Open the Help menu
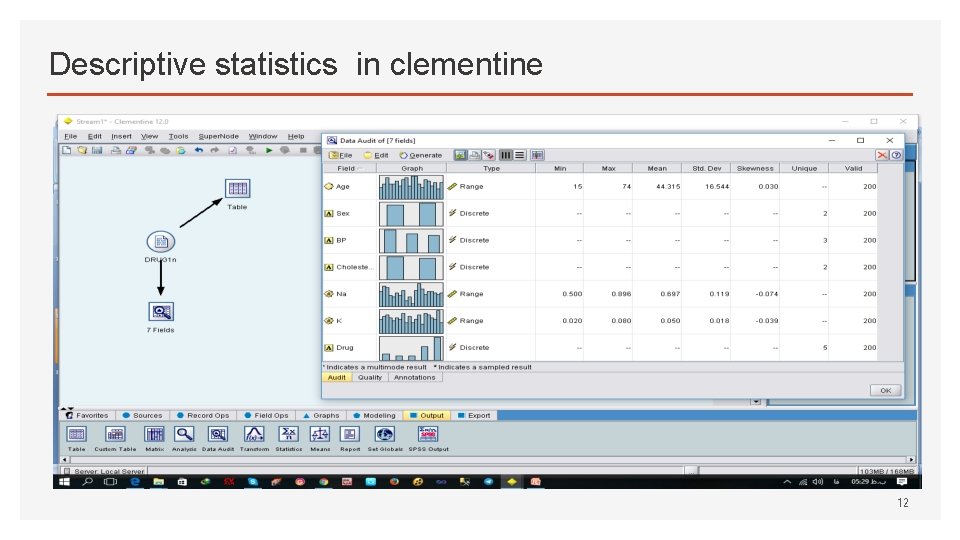Viewport: 960px width, 540px height. click(296, 136)
